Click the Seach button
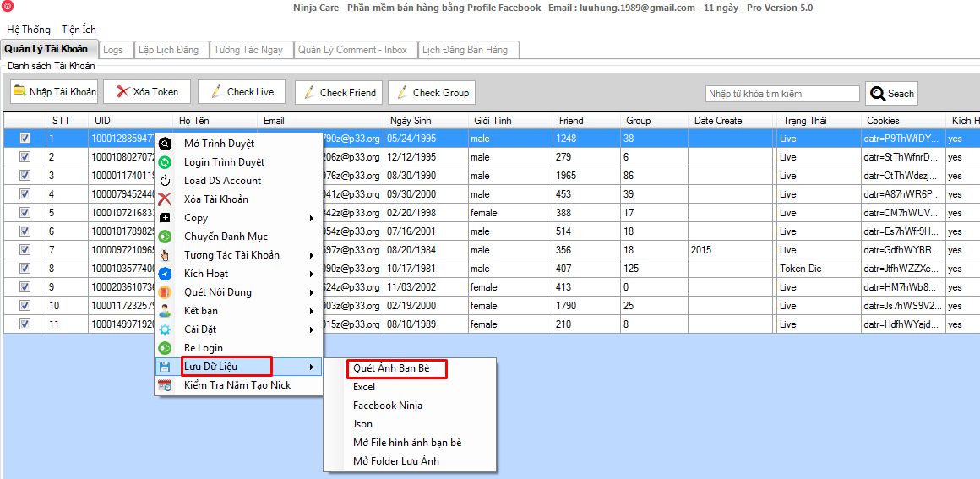 [891, 93]
